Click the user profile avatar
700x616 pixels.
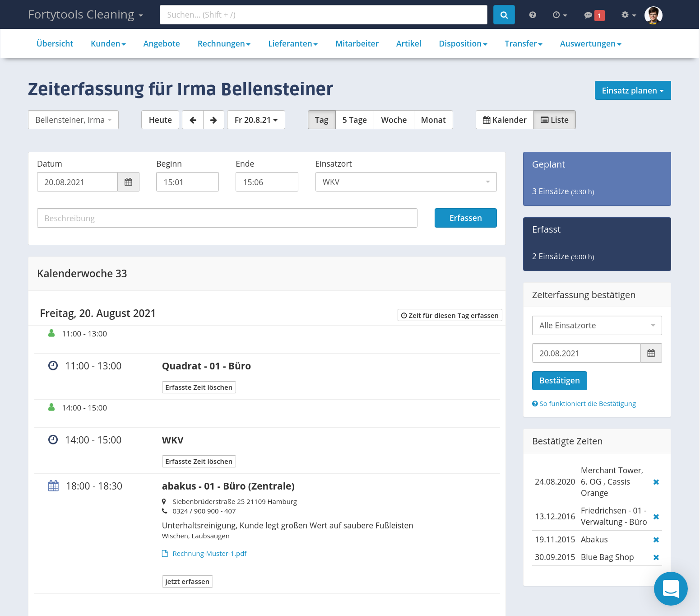click(x=653, y=15)
